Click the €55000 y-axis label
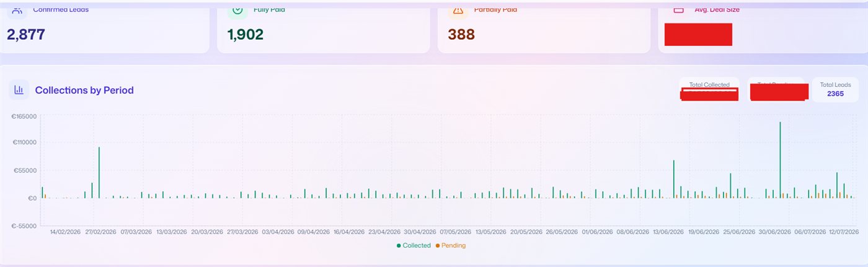 [26, 170]
